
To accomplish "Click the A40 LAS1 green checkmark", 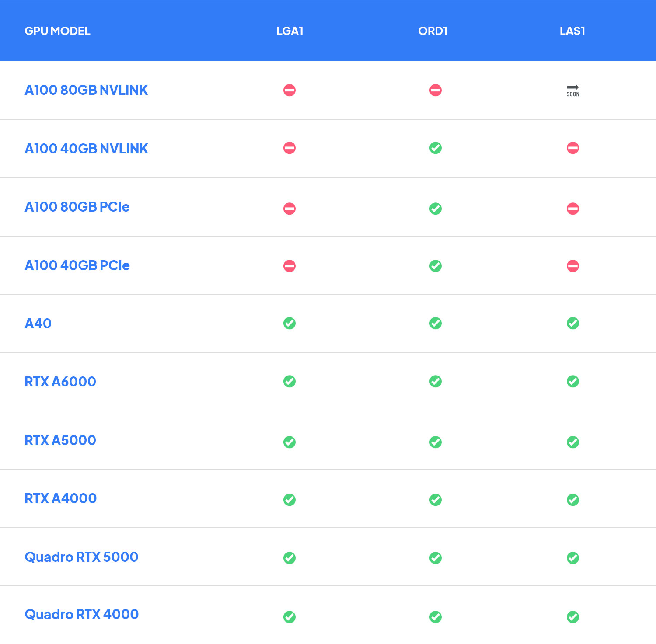I will pos(573,323).
